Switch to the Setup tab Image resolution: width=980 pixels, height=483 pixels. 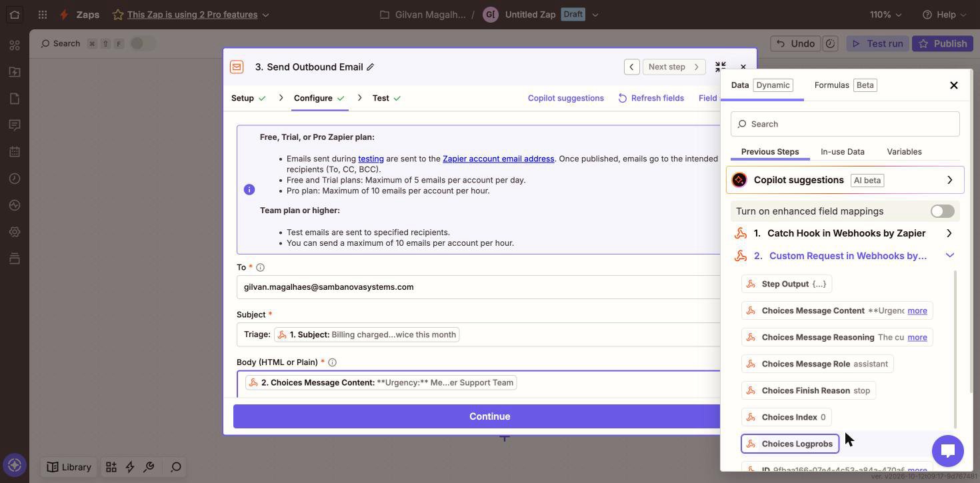249,98
